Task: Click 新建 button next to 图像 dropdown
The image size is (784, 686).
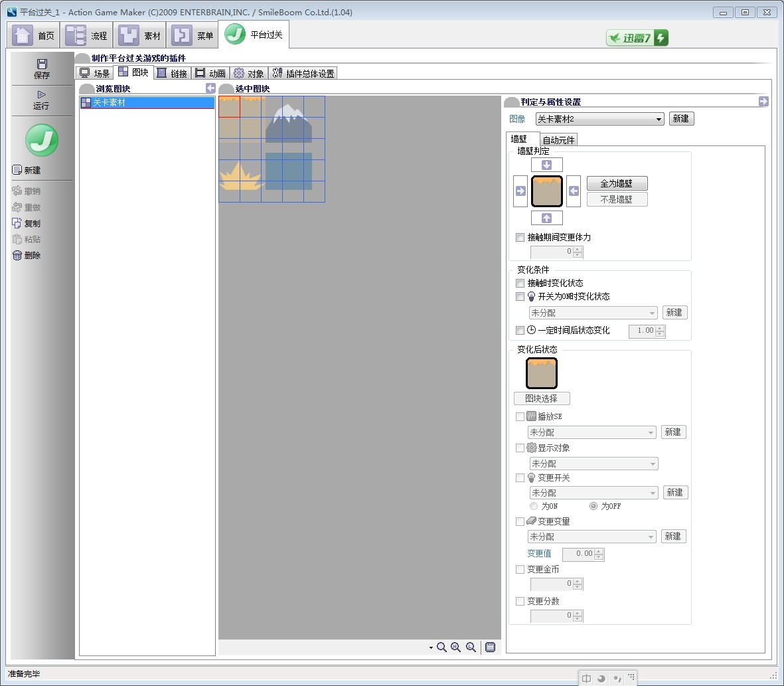Action: 682,119
